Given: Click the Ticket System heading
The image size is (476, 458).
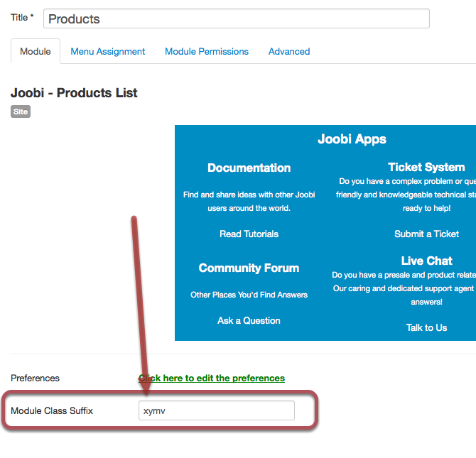Looking at the screenshot, I should point(426,167).
